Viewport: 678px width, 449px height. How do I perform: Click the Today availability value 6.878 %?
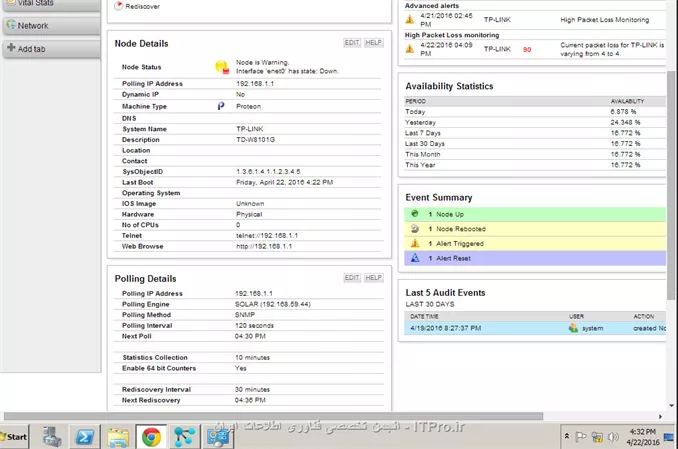click(623, 112)
